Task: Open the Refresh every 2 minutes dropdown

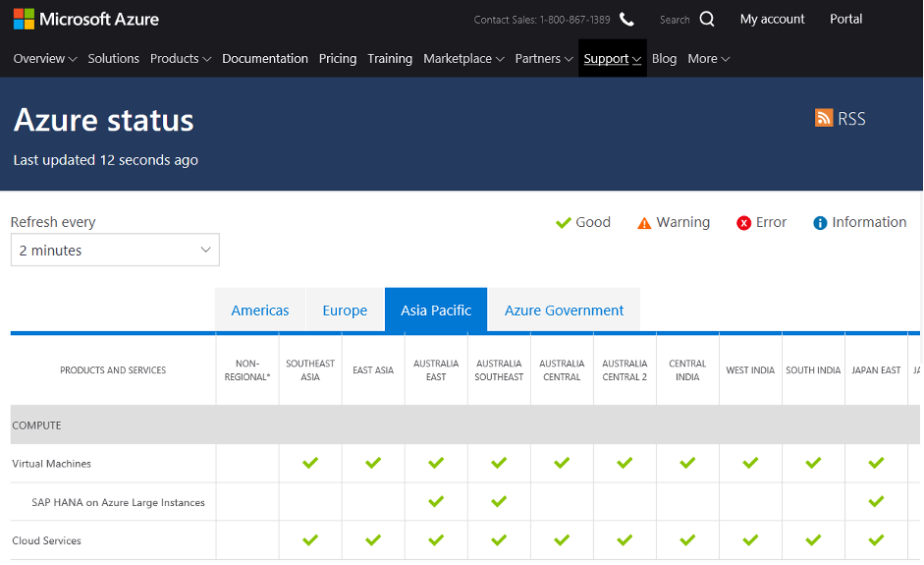Action: tap(115, 250)
